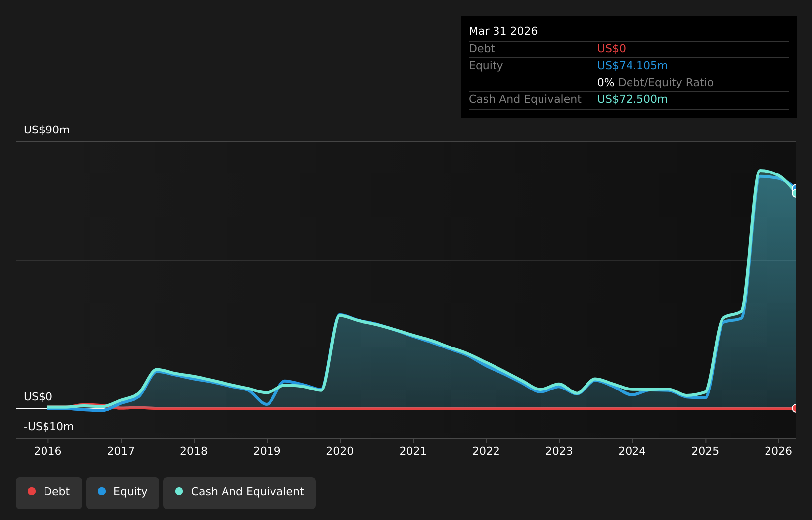Click the 0% Debt/Equity Ratio text
The image size is (812, 520).
point(655,83)
